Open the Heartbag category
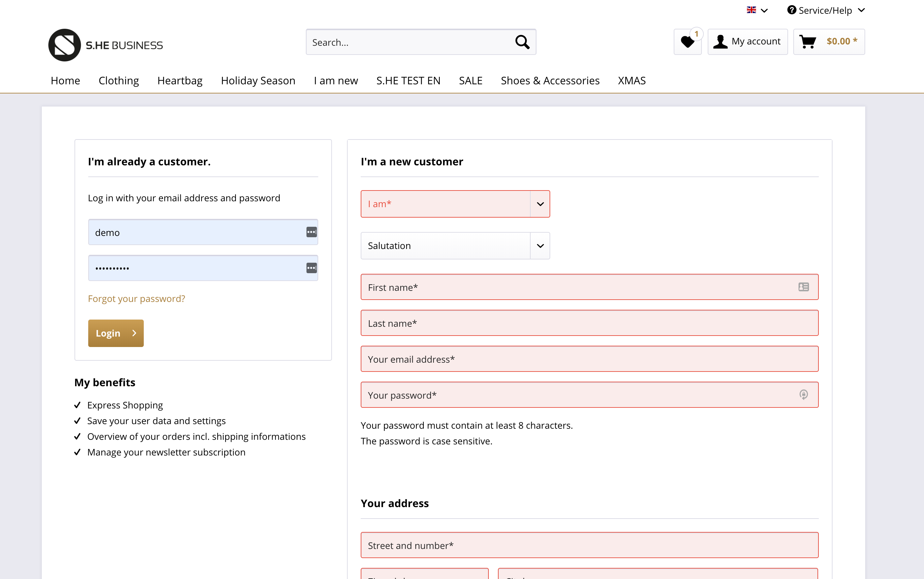Viewport: 924px width, 579px height. (x=180, y=80)
